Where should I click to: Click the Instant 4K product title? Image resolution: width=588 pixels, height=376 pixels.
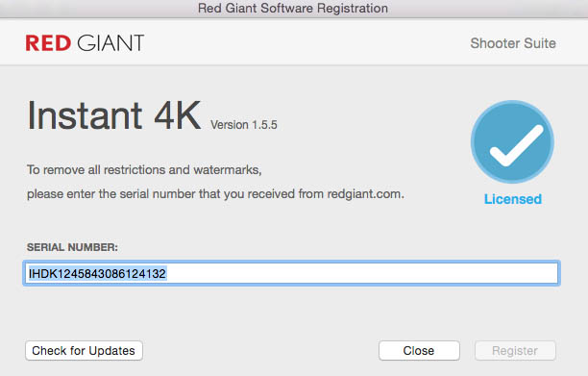point(114,115)
